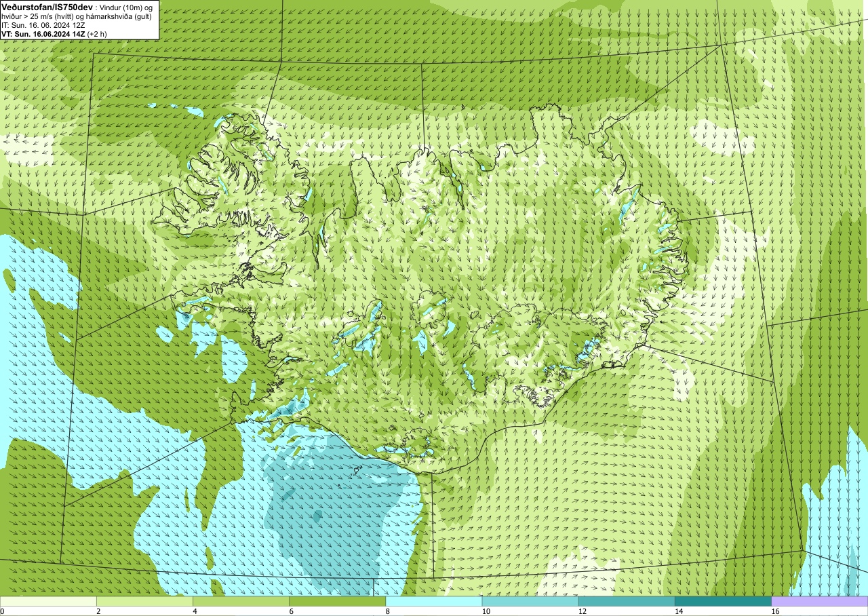Click the '16' scale label
Screen dimensions: 868x616
pos(774,611)
